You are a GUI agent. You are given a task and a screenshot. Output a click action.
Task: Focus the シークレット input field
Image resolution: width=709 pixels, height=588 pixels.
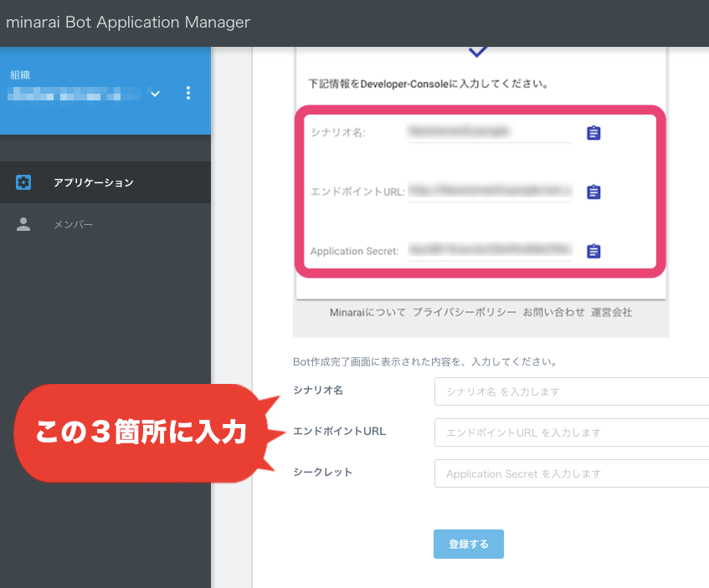pos(572,473)
